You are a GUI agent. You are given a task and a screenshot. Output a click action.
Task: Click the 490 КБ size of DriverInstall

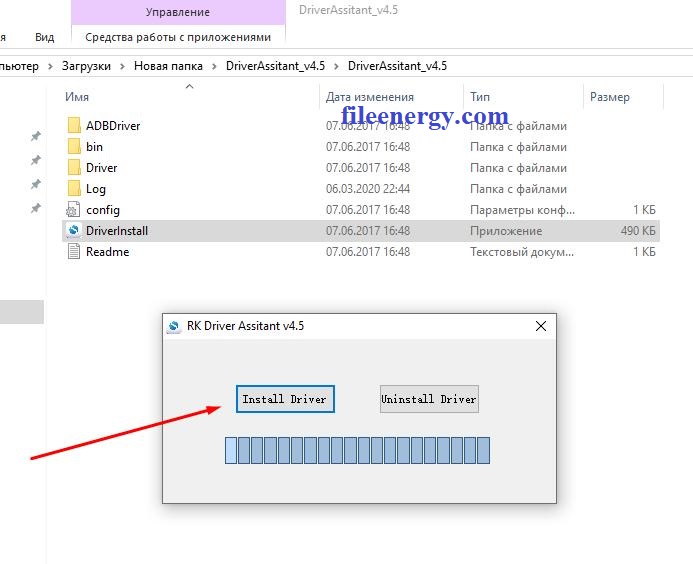[638, 230]
